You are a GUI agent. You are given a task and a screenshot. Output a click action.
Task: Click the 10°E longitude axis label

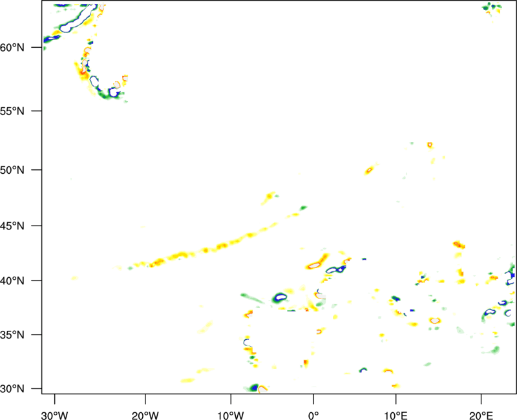[396, 415]
